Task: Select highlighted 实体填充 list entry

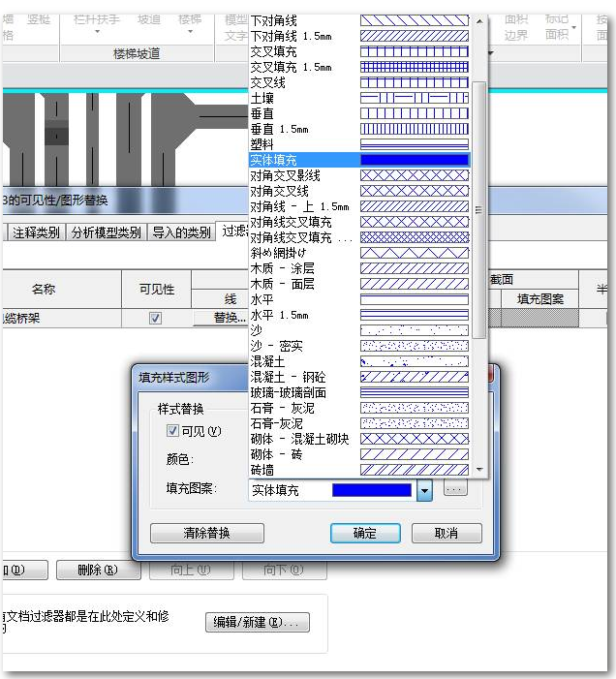Action: [359, 160]
